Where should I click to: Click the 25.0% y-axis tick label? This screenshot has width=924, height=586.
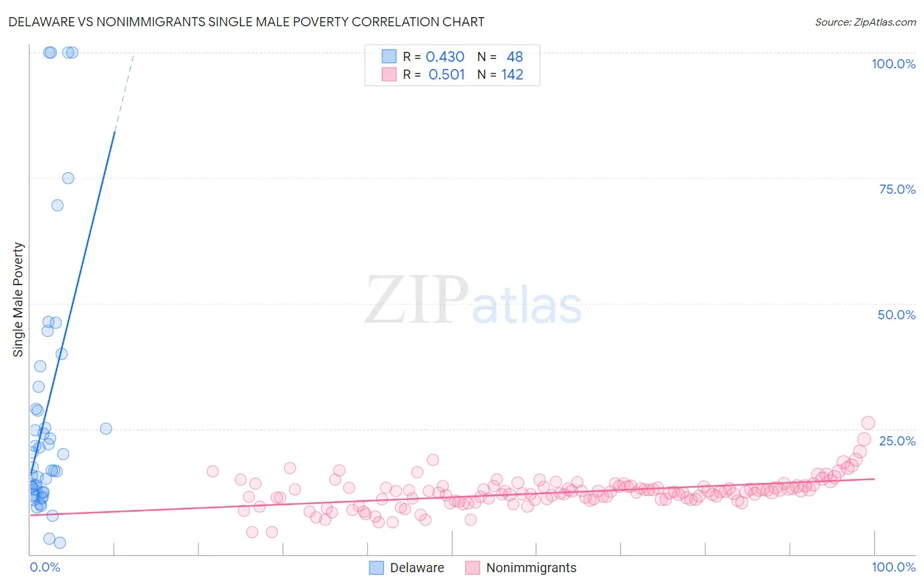897,441
